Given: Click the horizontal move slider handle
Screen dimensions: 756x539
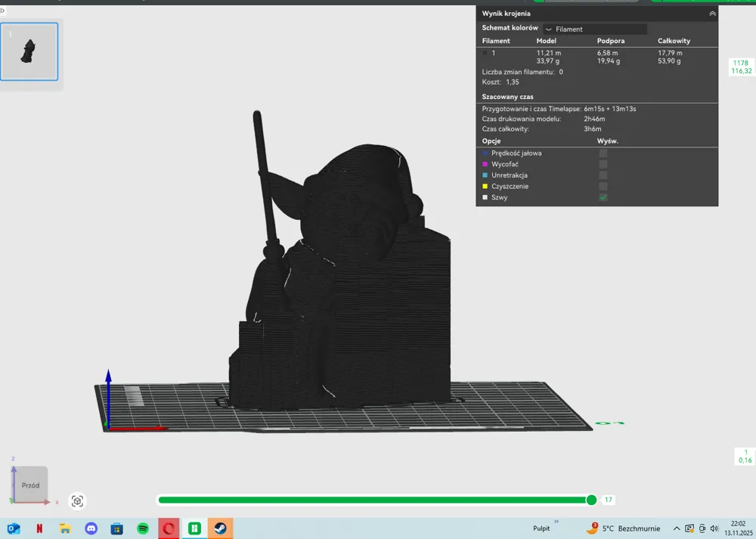Looking at the screenshot, I should tap(592, 500).
